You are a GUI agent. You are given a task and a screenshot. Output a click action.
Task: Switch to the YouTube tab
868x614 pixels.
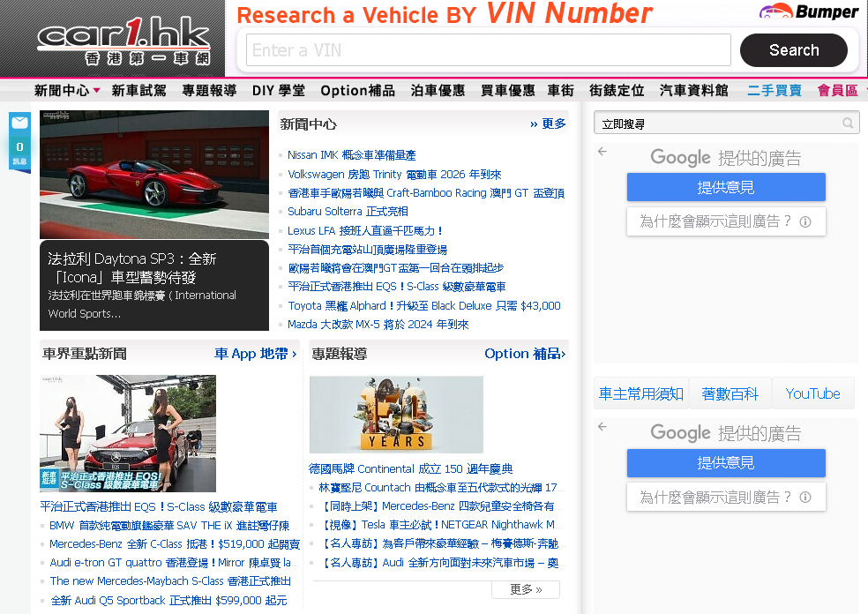pyautogui.click(x=812, y=393)
